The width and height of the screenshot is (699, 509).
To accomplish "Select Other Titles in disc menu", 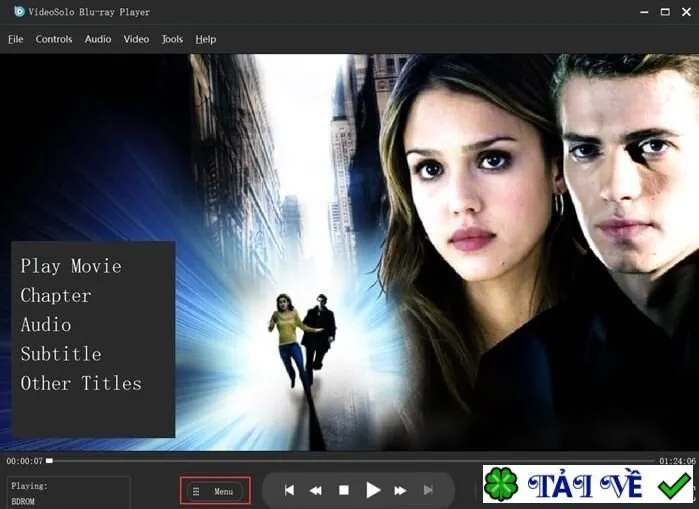I will 81,383.
